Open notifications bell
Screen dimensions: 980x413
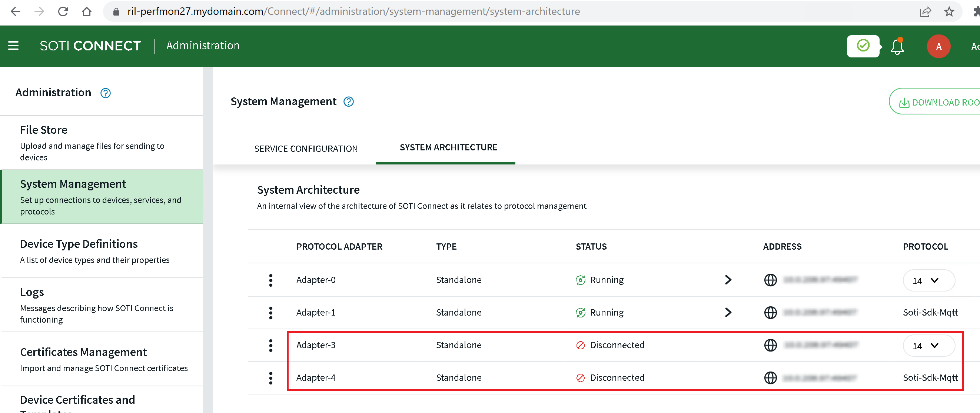coord(897,46)
